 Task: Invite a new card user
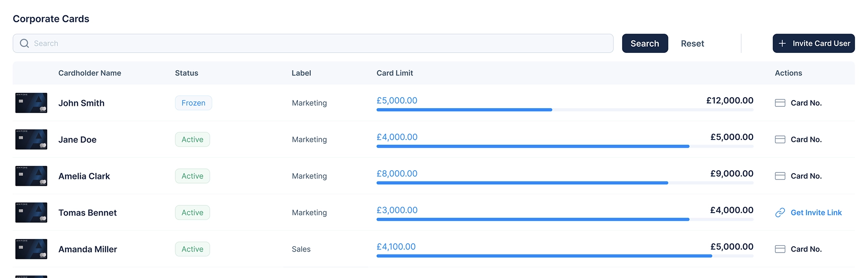[813, 43]
